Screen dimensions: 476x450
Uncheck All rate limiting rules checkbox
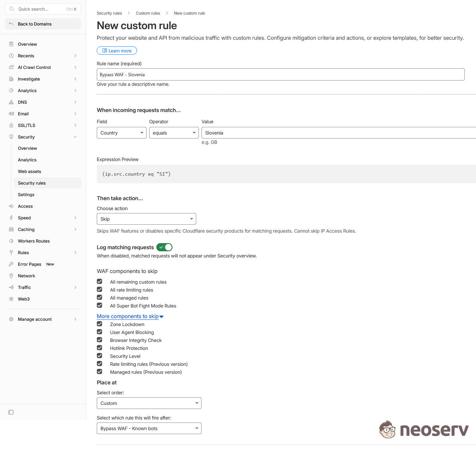point(99,290)
